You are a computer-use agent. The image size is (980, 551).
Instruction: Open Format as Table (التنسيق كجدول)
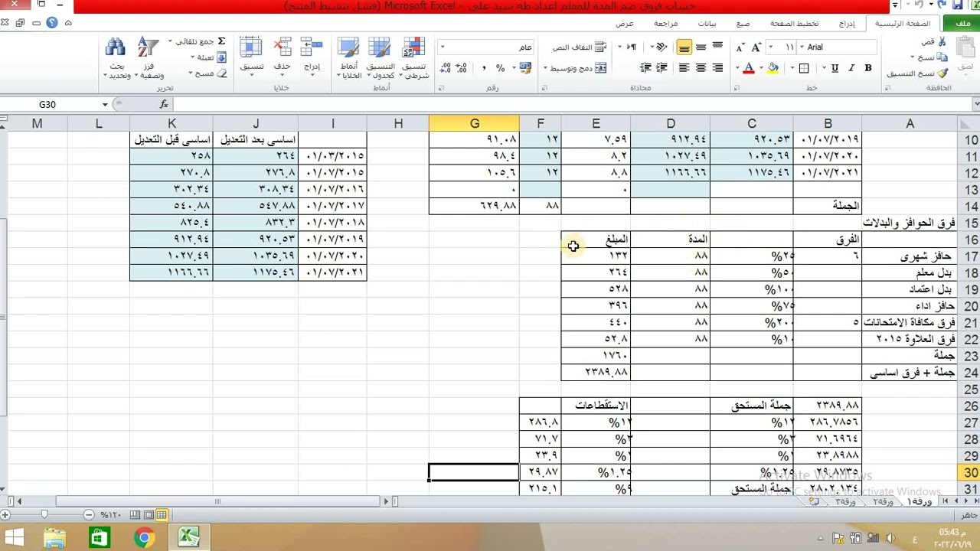(381, 58)
